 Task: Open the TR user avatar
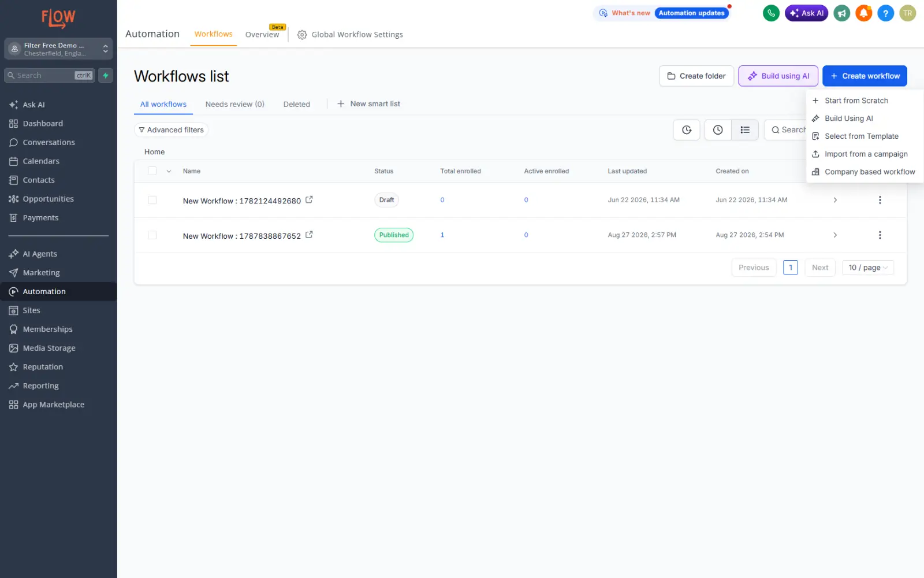coord(908,13)
